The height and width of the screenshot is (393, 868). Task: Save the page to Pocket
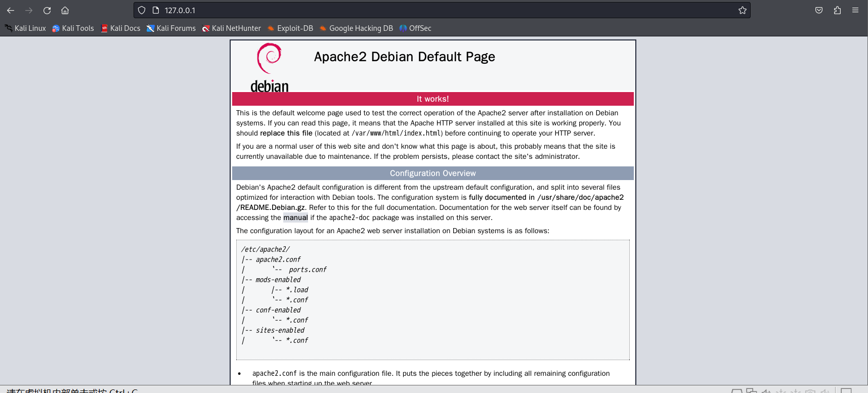point(819,10)
